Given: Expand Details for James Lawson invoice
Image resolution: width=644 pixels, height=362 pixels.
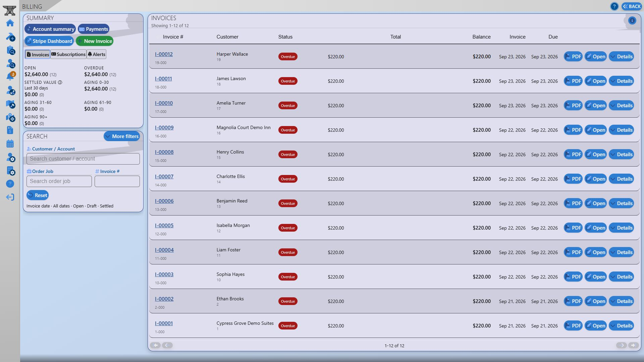Looking at the screenshot, I should [x=621, y=81].
